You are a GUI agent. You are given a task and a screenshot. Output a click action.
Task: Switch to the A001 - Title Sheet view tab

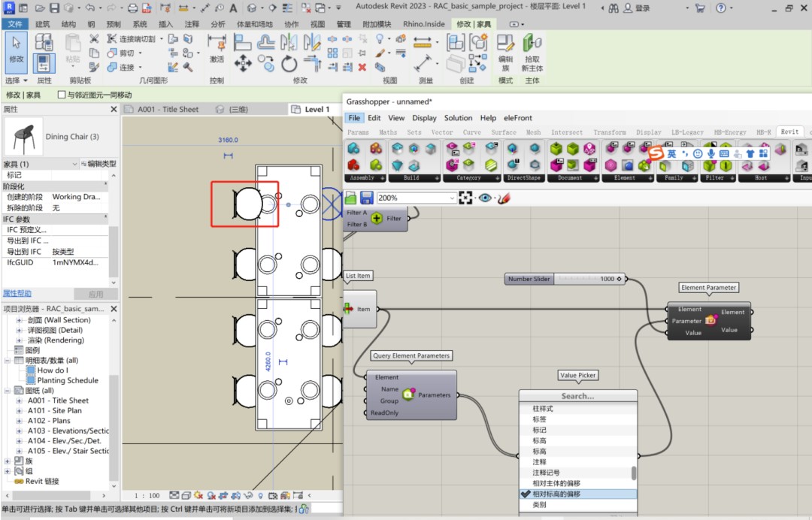[x=168, y=109]
